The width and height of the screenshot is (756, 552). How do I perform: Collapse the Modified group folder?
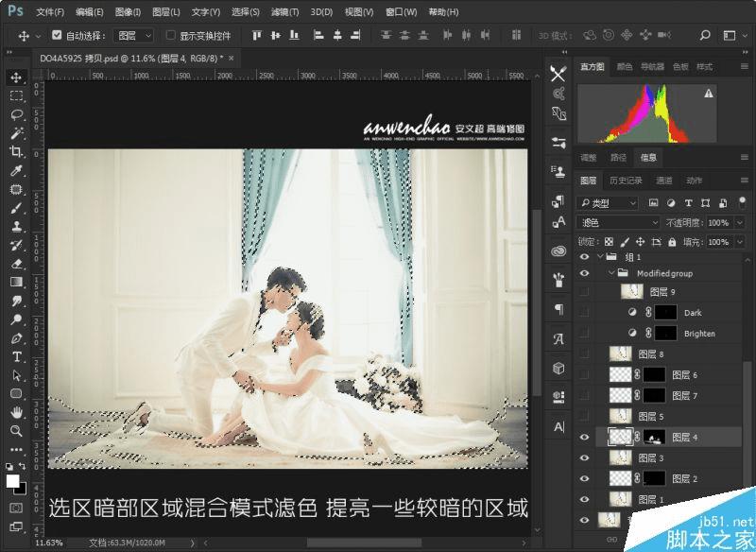pyautogui.click(x=610, y=273)
